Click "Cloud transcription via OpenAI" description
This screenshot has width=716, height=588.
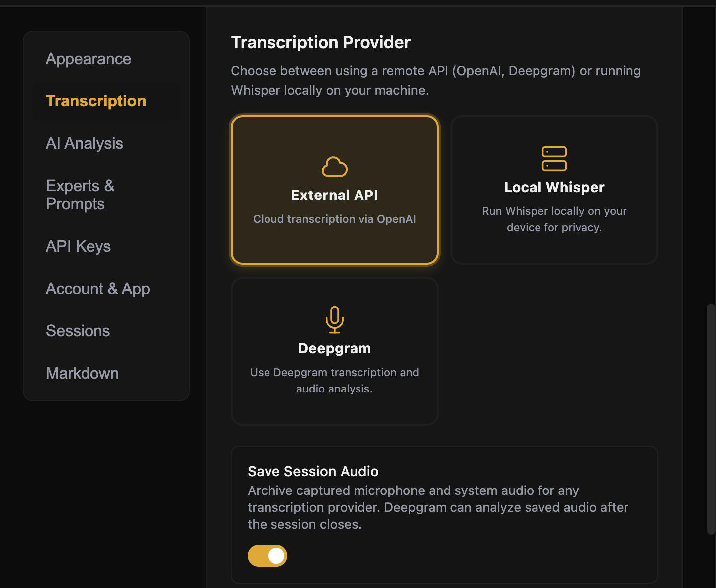[x=335, y=219]
